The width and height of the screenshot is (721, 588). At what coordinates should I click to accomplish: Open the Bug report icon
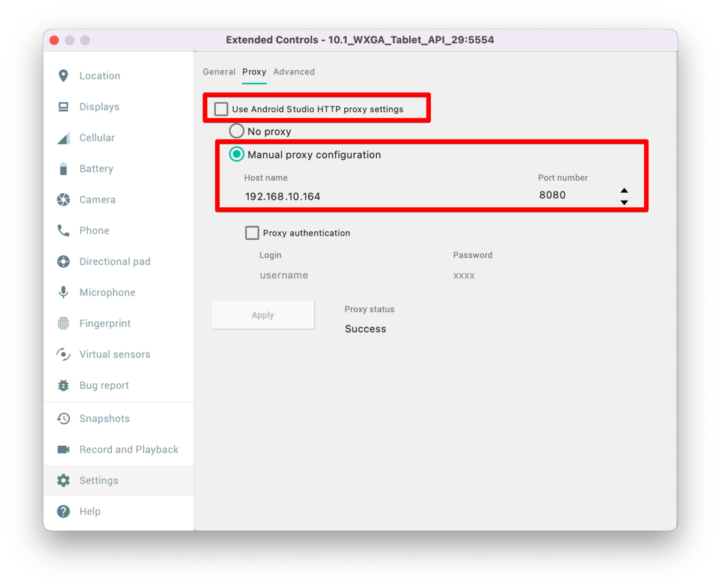pyautogui.click(x=63, y=386)
